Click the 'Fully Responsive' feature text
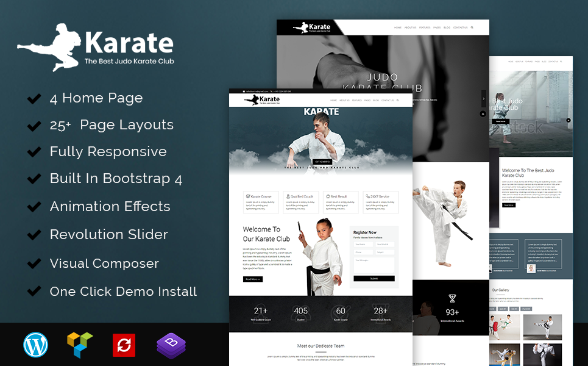Viewport: 588px width, 366px height. (x=108, y=152)
